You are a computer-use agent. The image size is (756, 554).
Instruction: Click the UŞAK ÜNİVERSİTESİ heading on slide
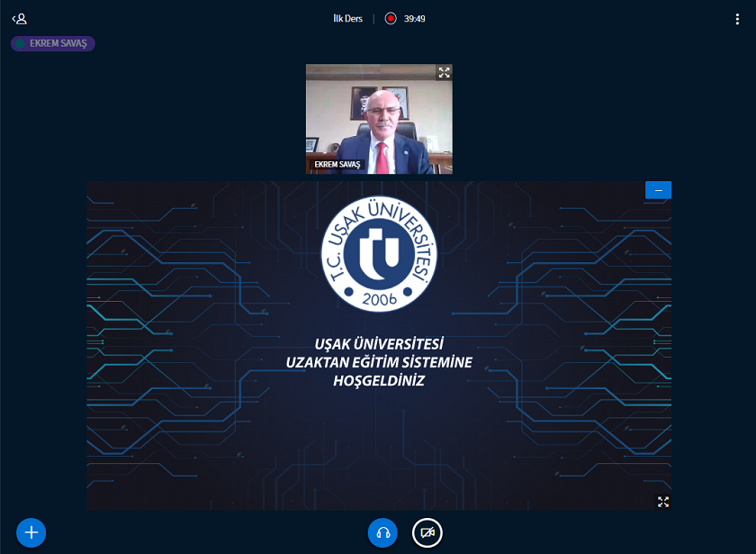[379, 343]
